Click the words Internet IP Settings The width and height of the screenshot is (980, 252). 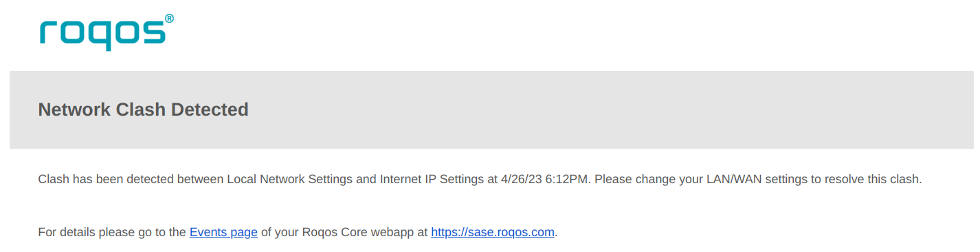pos(432,180)
